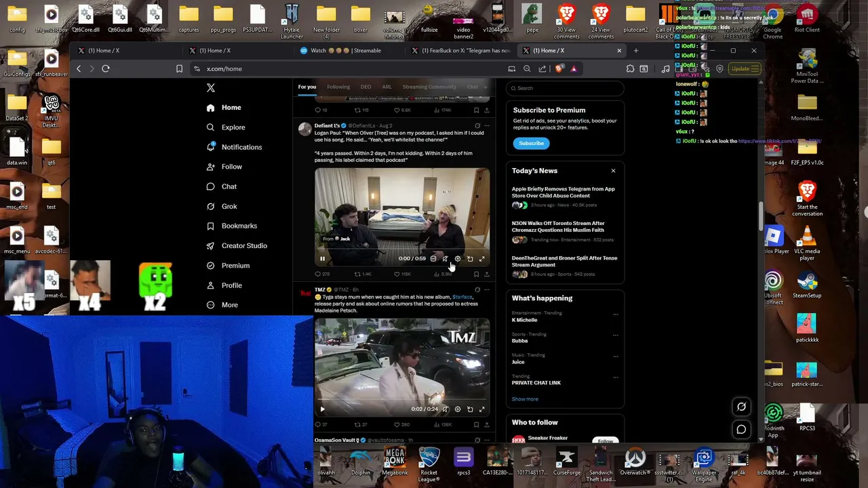
Task: Open Rocket League desktop shortcut
Action: (429, 463)
